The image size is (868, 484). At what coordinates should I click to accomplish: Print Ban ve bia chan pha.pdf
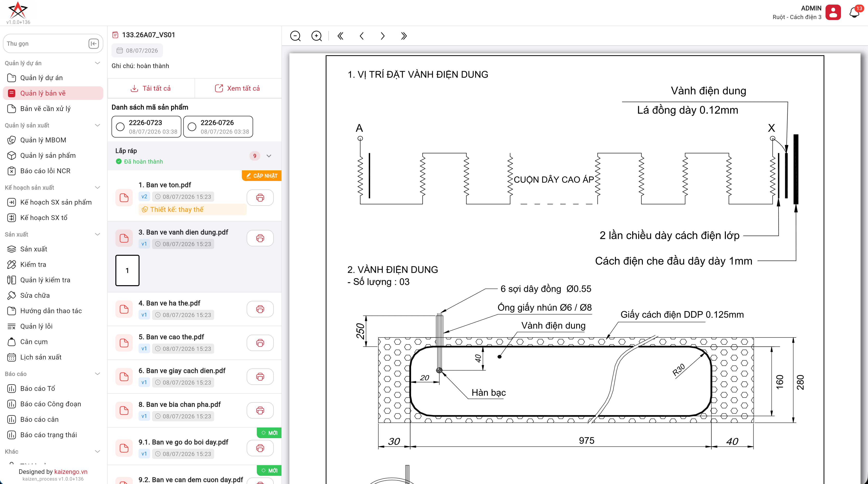(260, 411)
